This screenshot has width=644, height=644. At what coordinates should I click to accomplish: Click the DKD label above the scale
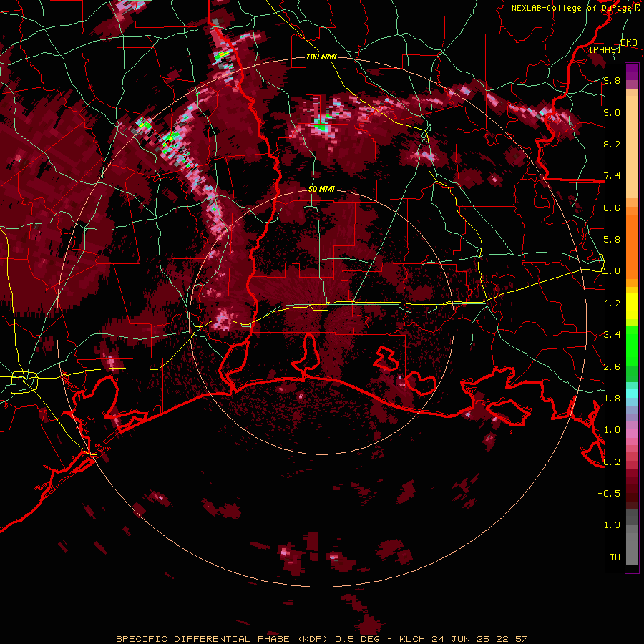629,43
